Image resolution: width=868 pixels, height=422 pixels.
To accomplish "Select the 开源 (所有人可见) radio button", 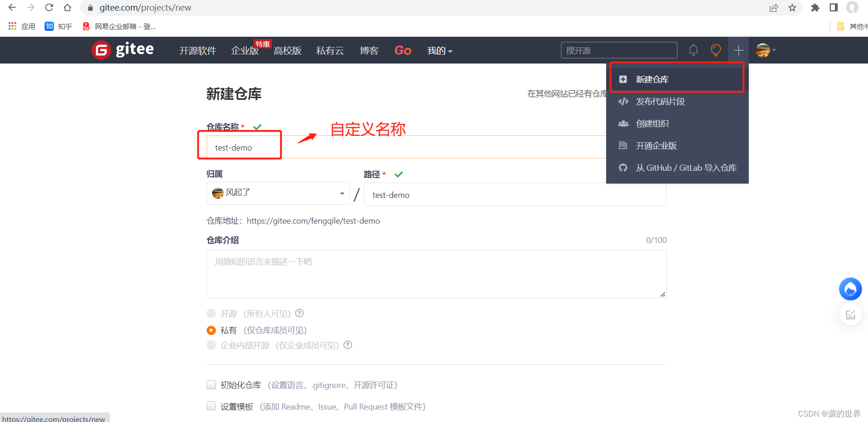I will click(x=211, y=313).
